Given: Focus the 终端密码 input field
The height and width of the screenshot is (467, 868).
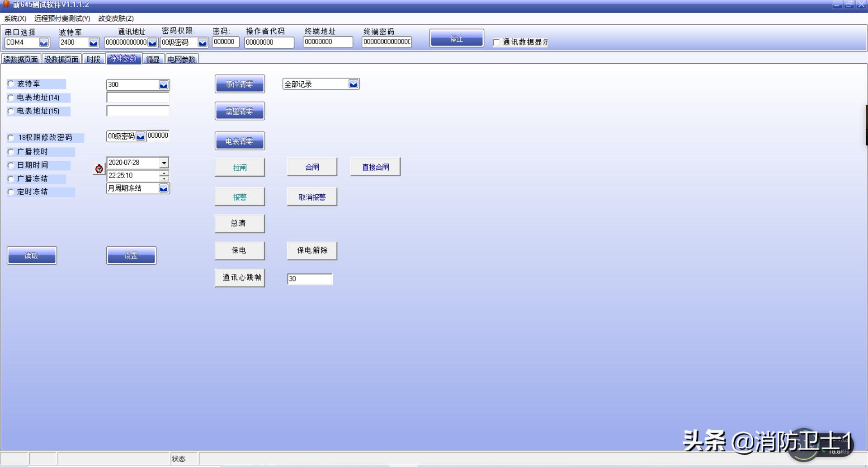Looking at the screenshot, I should 387,42.
